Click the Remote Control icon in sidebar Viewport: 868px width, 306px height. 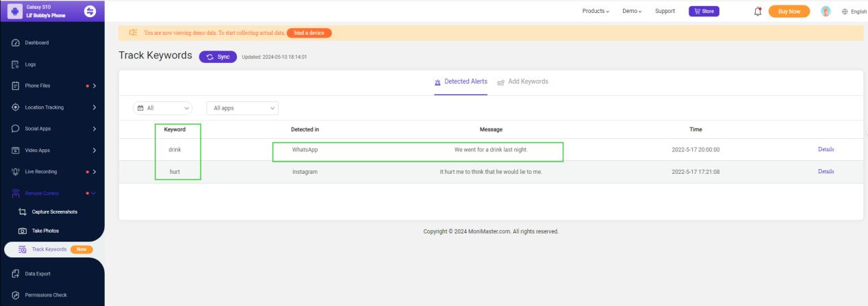click(x=14, y=193)
